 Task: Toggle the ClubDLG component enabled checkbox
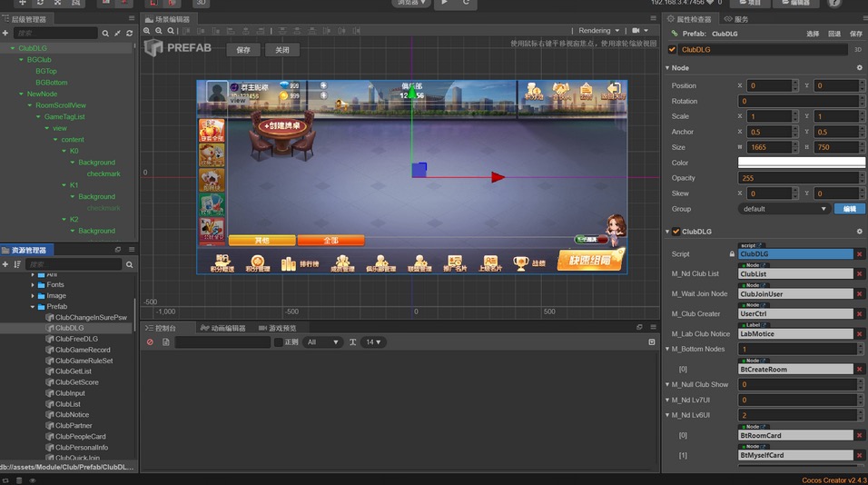coord(676,232)
